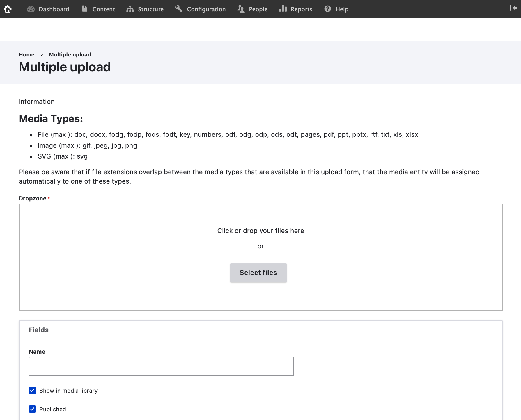Open the Configuration menu
Image resolution: width=521 pixels, height=420 pixels.
pyautogui.click(x=206, y=9)
